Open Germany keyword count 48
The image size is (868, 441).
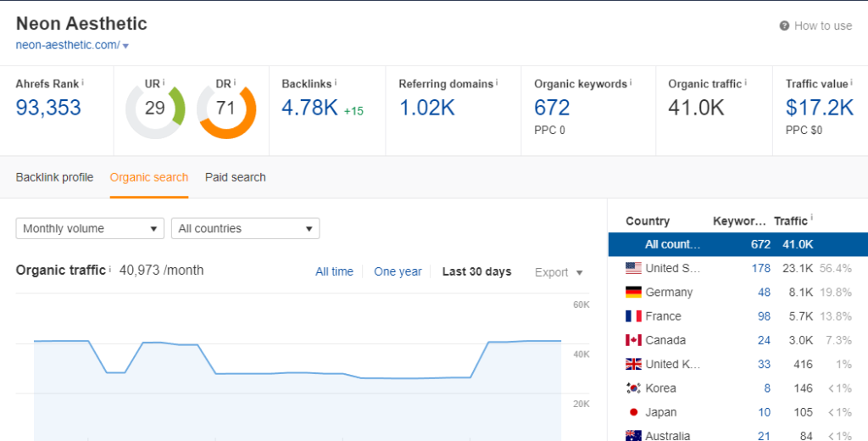pyautogui.click(x=764, y=292)
